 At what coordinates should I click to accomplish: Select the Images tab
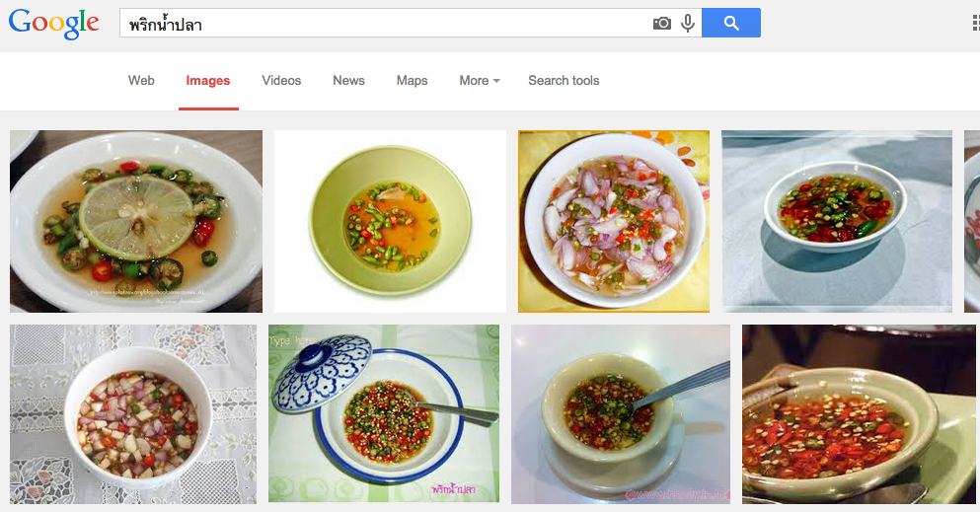[208, 81]
